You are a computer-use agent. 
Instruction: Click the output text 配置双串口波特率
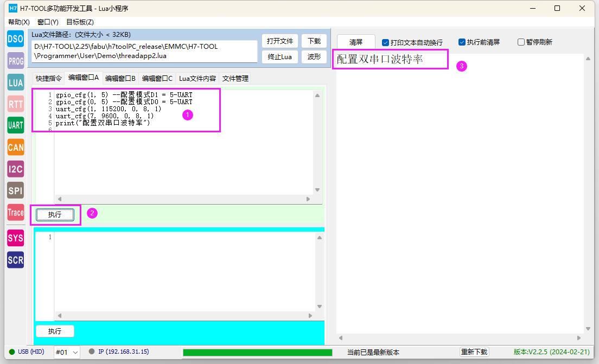[x=380, y=59]
